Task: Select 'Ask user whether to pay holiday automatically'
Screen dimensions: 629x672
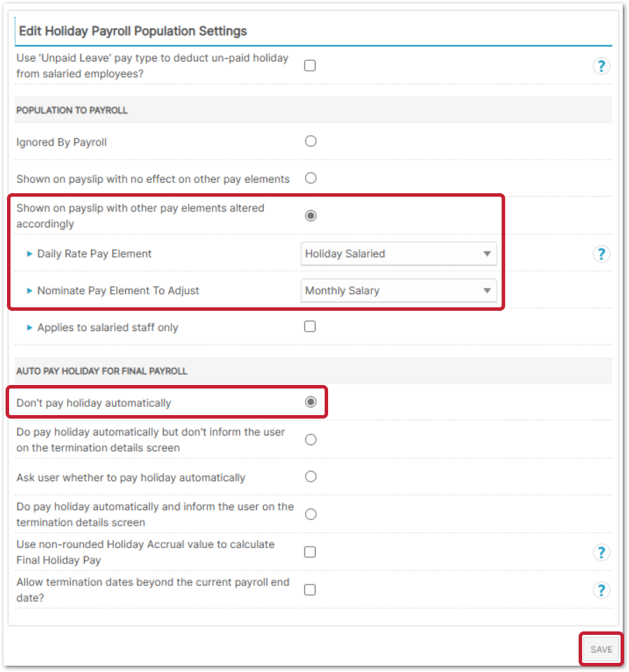Action: (311, 477)
